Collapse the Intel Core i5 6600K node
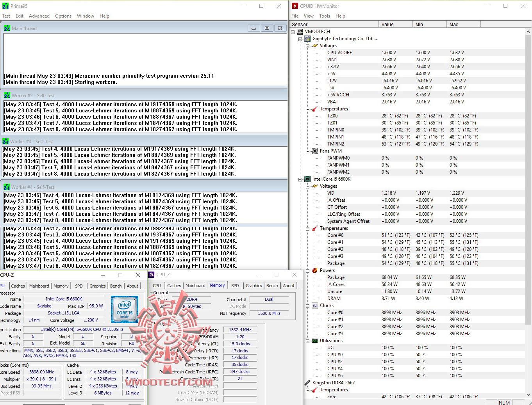The width and height of the screenshot is (532, 405). [300, 179]
